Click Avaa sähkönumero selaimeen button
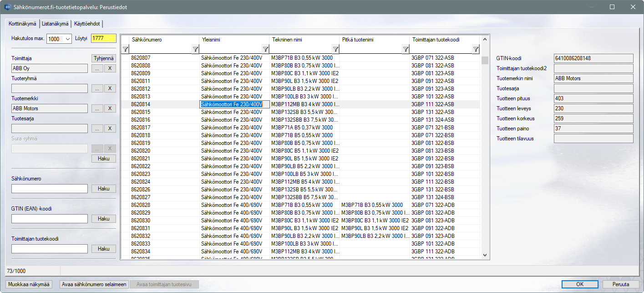644x293 pixels. pyautogui.click(x=94, y=284)
